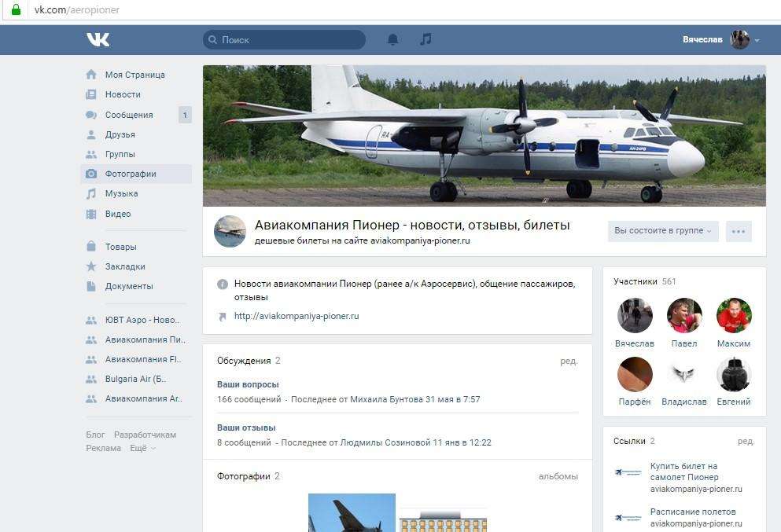The image size is (781, 532).
Task: Click the link arrow icon near website URL
Action: click(223, 317)
